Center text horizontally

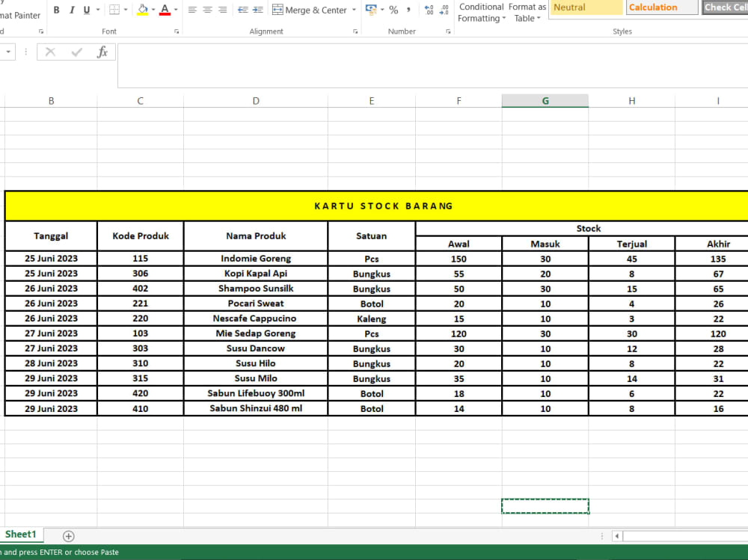coord(207,10)
